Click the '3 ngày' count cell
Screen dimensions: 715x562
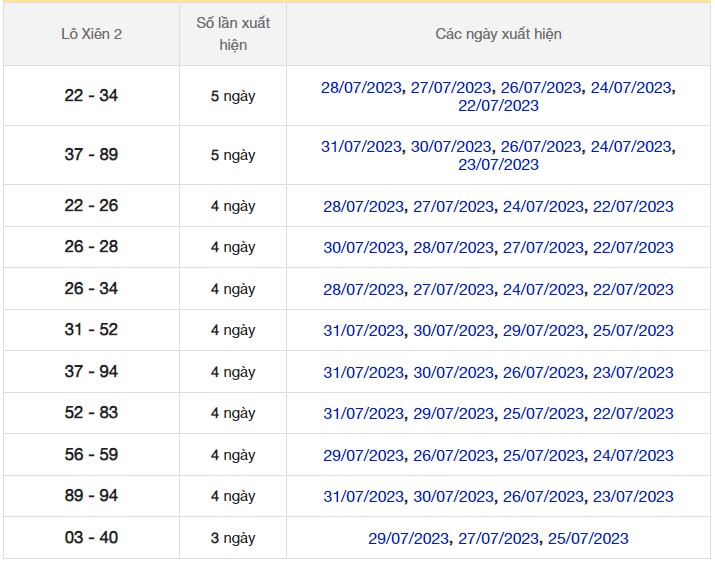233,539
